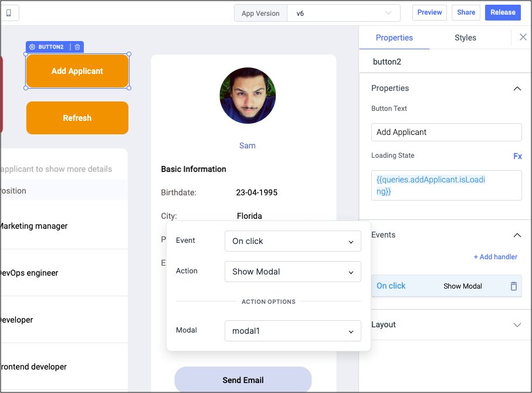Viewport: 532px width, 393px height.
Task: Click the Fx icon next to Loading State
Action: [517, 156]
